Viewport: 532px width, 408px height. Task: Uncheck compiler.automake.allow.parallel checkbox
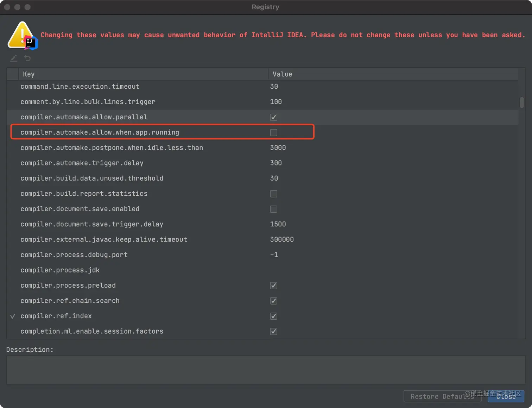(273, 117)
